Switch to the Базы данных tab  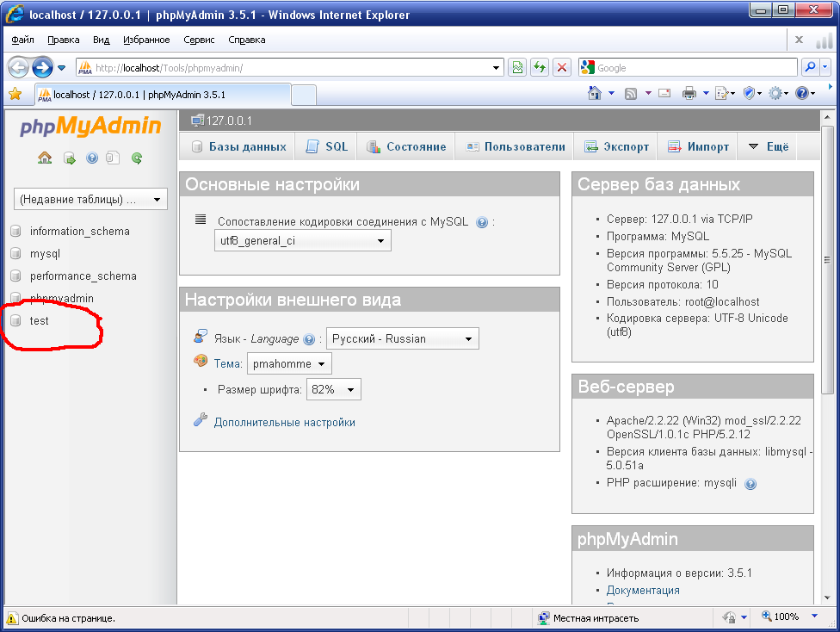[238, 147]
